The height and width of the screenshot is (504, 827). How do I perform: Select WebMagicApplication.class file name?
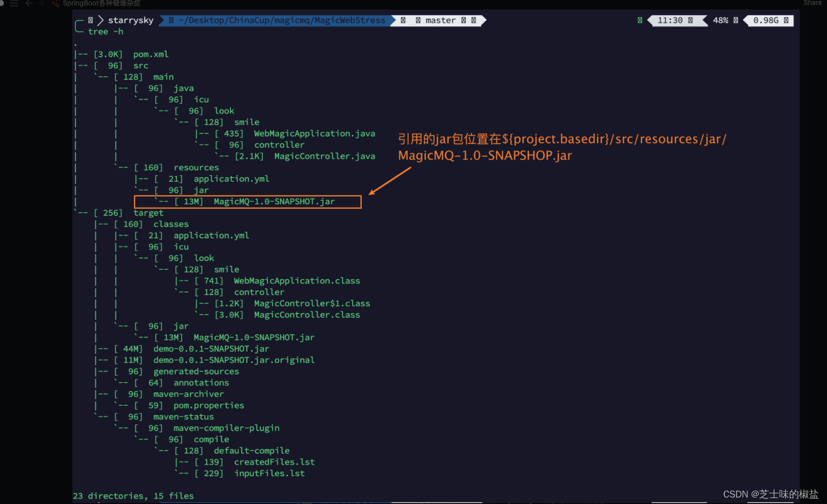coord(297,281)
